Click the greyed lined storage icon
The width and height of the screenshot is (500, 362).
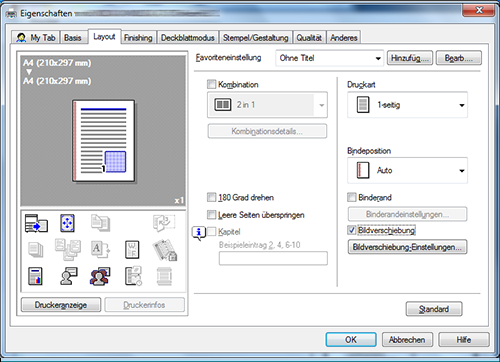pyautogui.click(x=164, y=276)
